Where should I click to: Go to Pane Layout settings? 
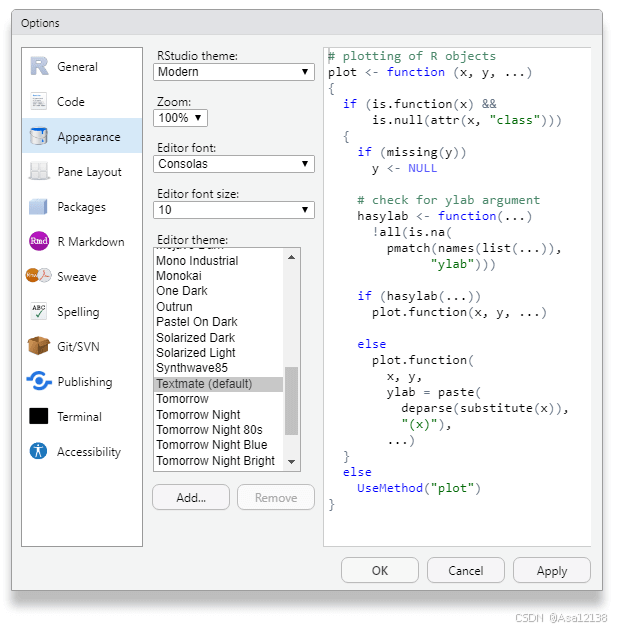(x=82, y=171)
